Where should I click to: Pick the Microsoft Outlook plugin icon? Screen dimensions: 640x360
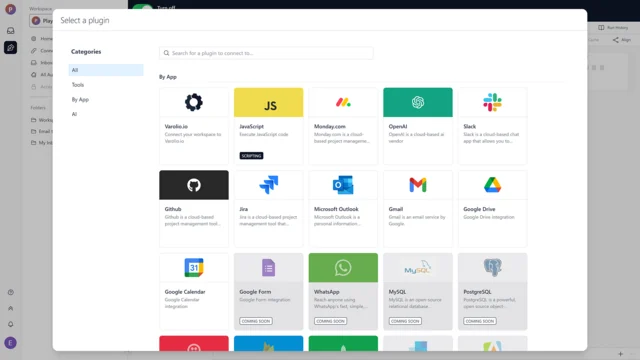click(x=343, y=185)
